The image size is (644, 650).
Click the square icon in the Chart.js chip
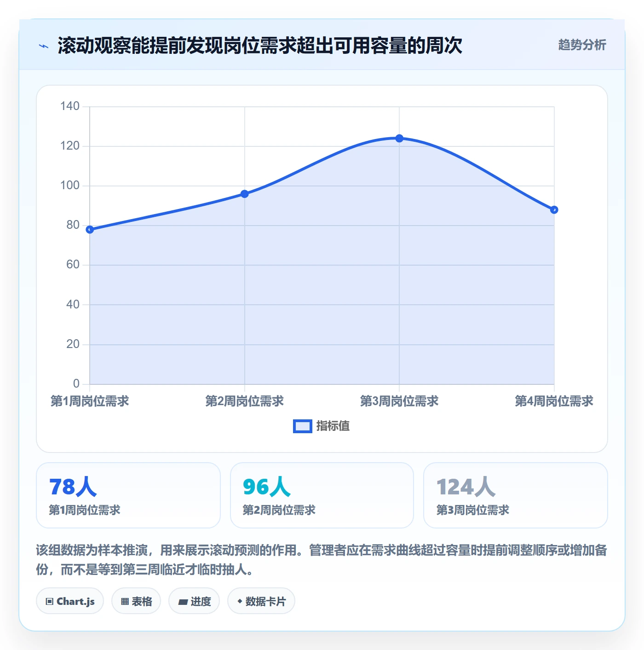50,601
